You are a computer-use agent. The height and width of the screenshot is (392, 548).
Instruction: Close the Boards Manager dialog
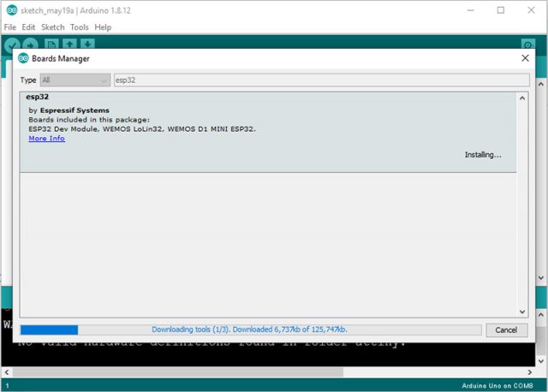525,58
